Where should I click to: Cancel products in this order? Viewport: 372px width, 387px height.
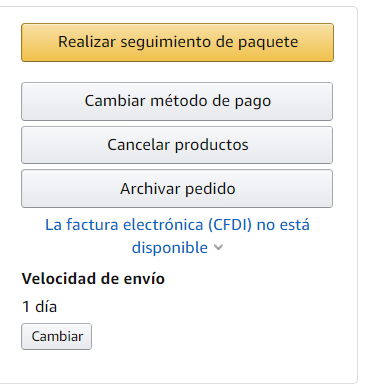coord(177,145)
